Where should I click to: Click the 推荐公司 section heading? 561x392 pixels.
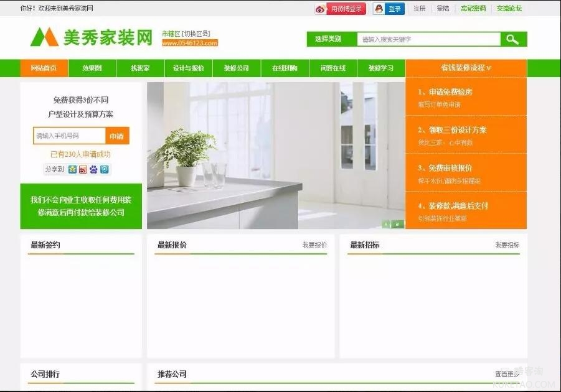coord(172,374)
